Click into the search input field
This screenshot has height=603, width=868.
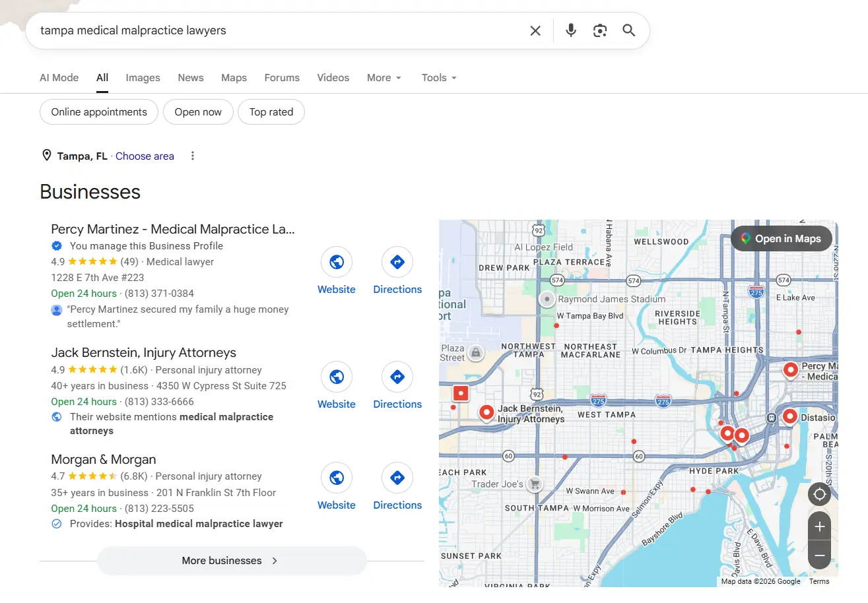[277, 30]
